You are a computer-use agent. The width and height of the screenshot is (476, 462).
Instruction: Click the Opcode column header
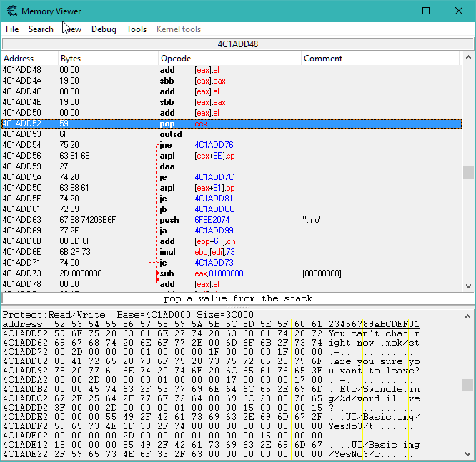[x=229, y=59]
